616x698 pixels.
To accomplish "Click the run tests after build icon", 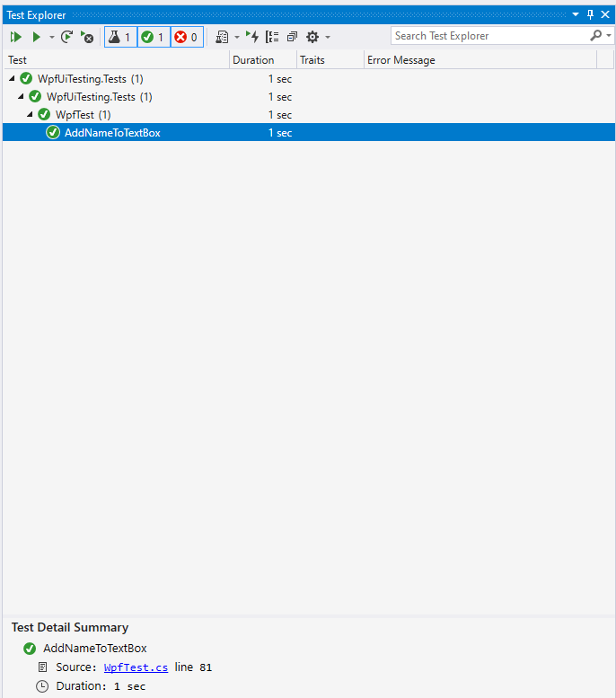I will [252, 37].
